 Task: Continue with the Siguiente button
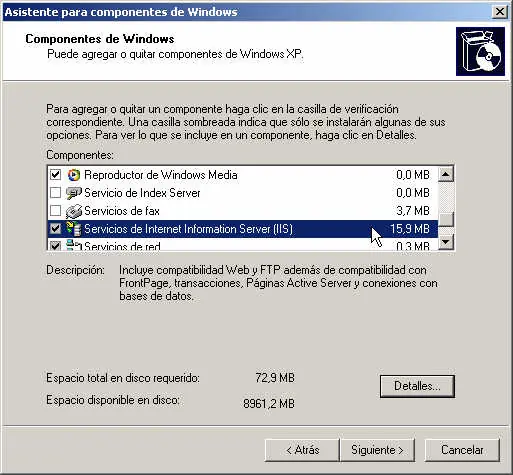377,450
